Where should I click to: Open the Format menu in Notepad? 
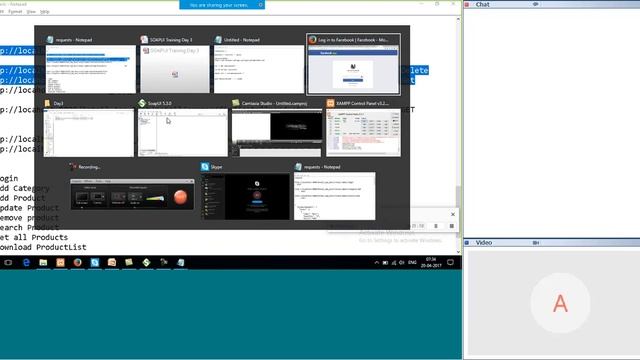[15, 12]
